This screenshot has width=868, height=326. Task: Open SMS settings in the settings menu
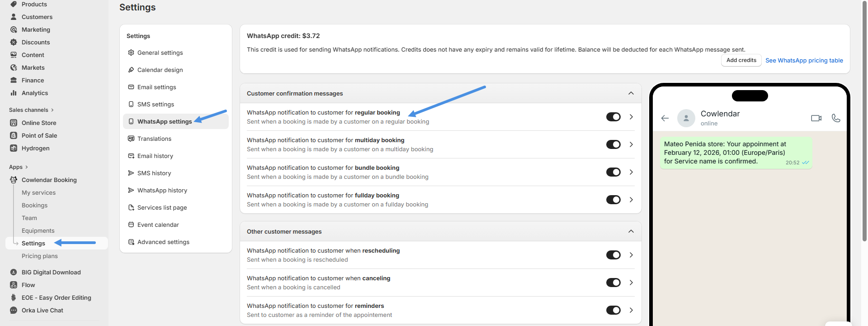click(156, 104)
